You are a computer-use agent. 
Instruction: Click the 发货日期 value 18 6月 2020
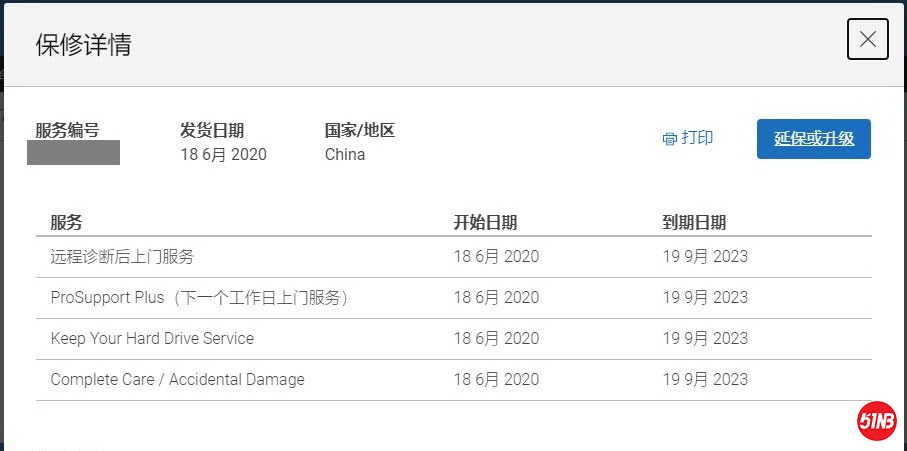(223, 154)
